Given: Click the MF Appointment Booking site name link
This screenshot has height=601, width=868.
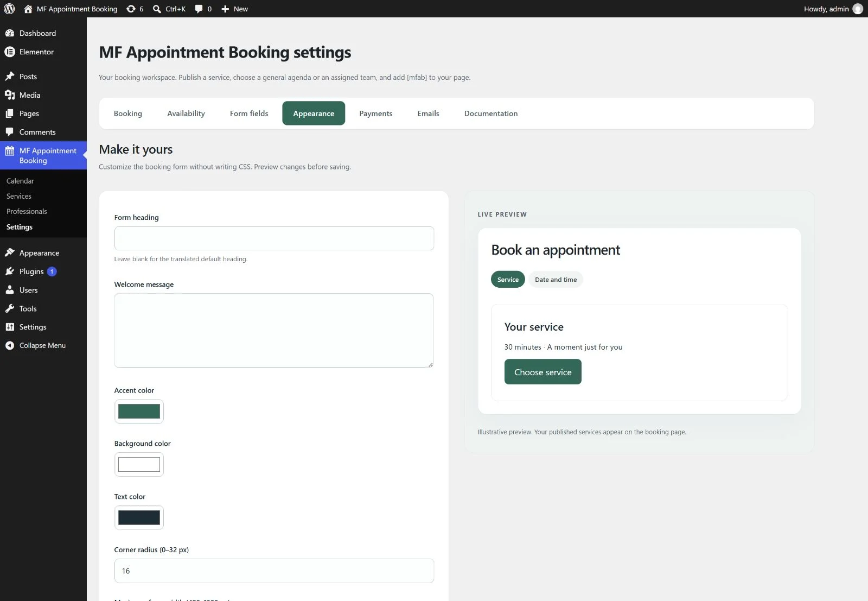Looking at the screenshot, I should (x=77, y=9).
